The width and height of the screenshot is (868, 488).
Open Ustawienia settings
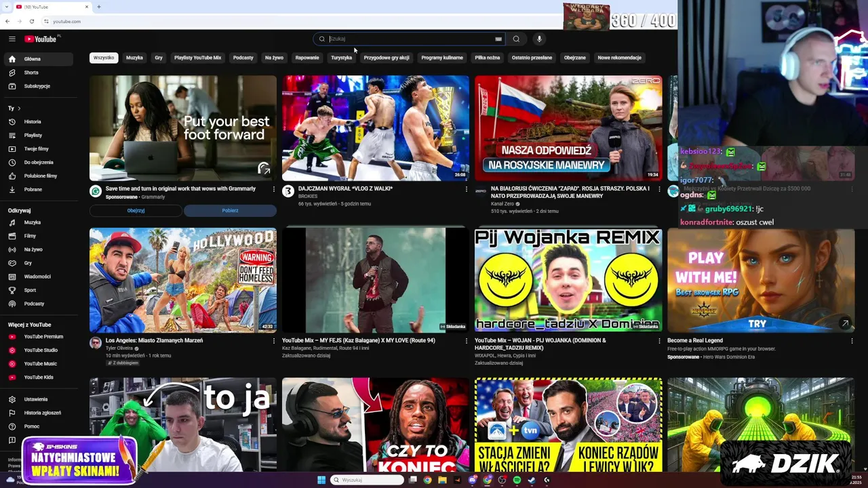[x=38, y=399]
